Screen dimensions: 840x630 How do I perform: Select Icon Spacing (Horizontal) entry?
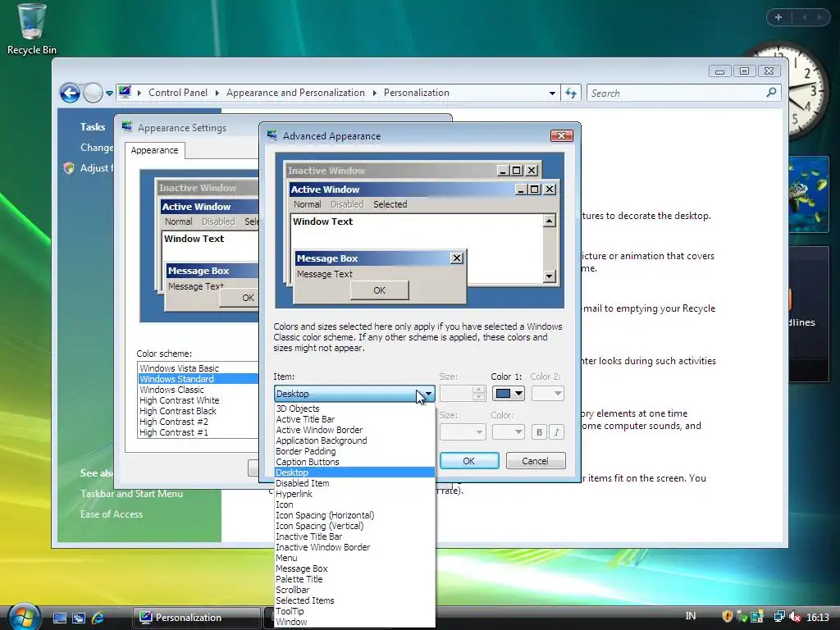pos(354,515)
